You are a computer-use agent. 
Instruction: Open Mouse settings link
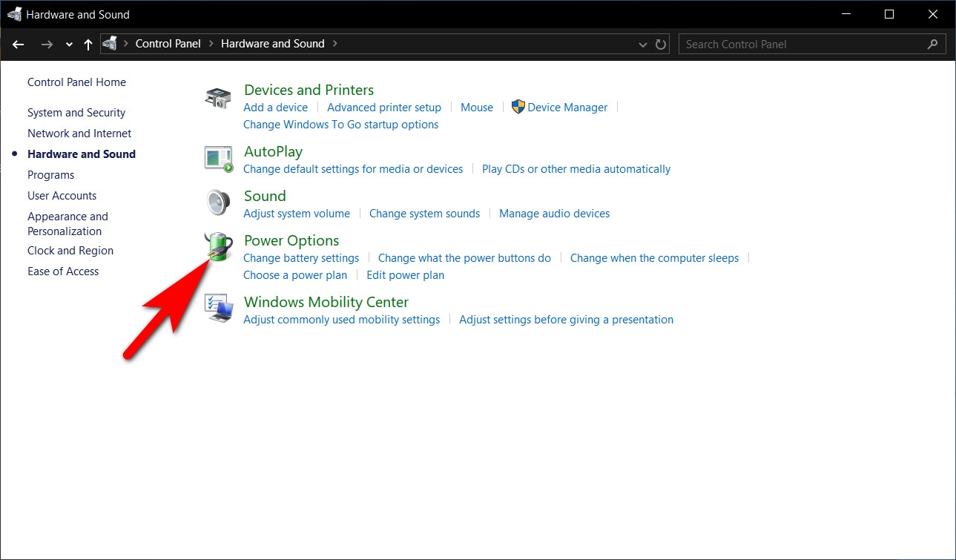(477, 108)
